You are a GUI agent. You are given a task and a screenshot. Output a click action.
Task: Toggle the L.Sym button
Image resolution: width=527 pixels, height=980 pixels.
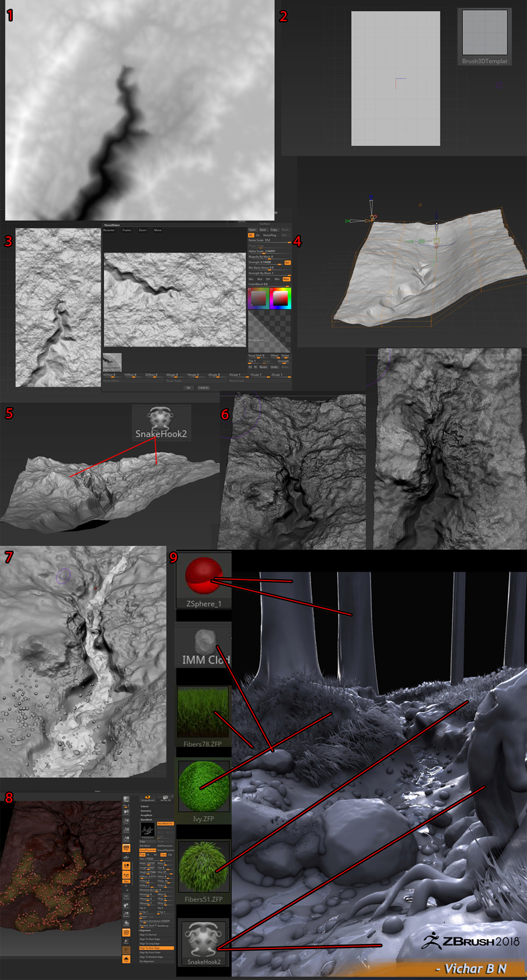point(126,875)
